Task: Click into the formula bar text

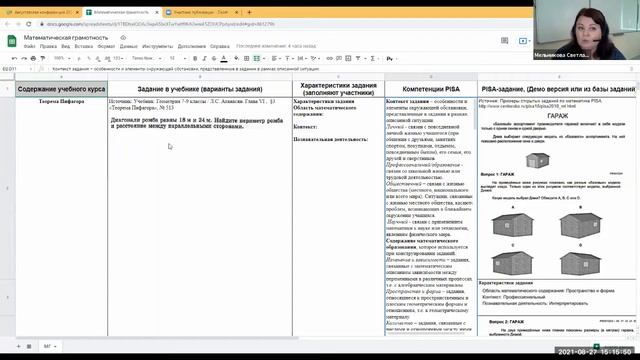Action: click(x=186, y=69)
